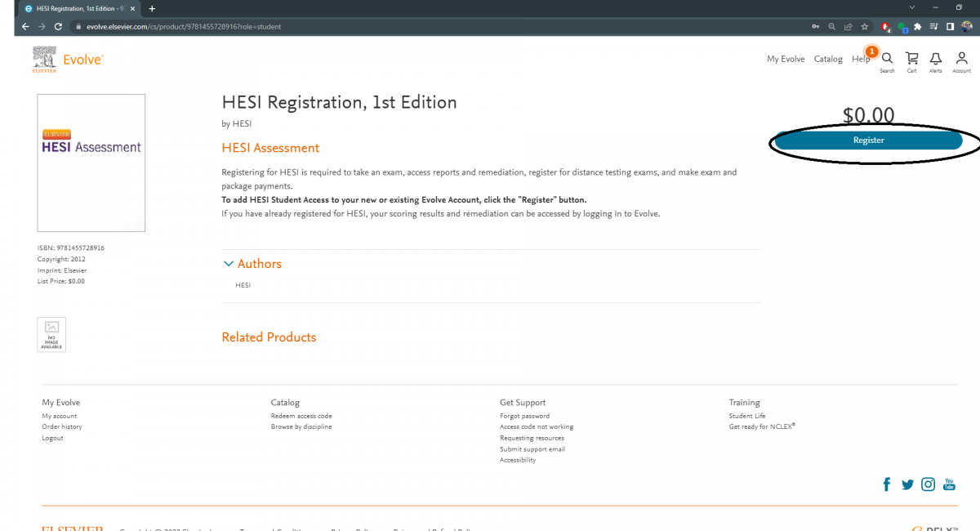980x531 pixels.
Task: Open Accessibility footer link
Action: point(518,460)
